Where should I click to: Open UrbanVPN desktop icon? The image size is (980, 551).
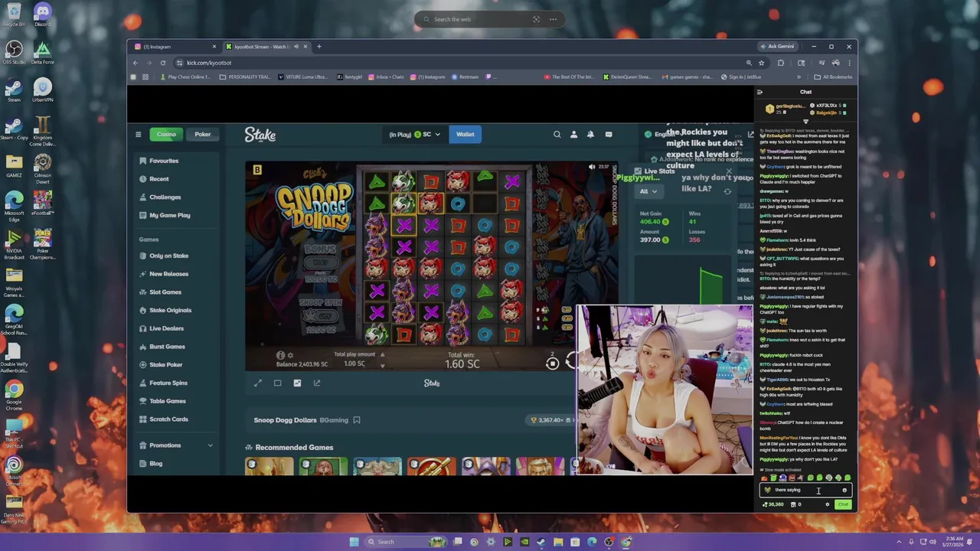coord(42,90)
